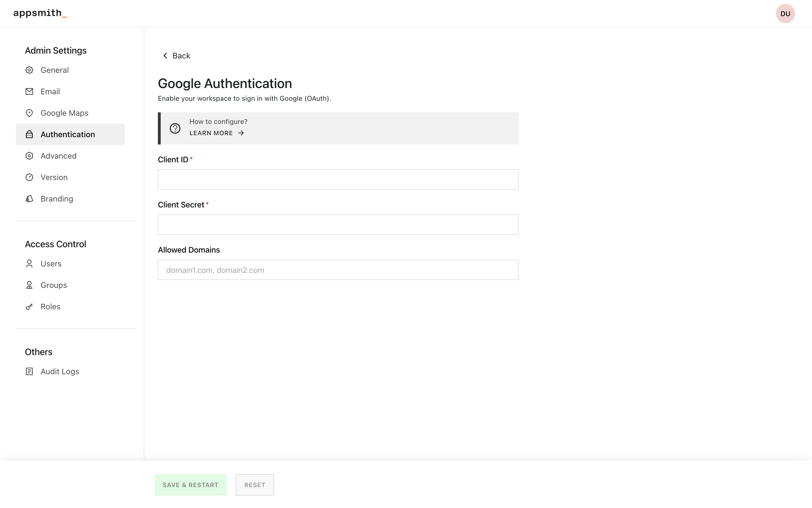Click the Google Maps pin icon
812x508 pixels.
click(29, 113)
